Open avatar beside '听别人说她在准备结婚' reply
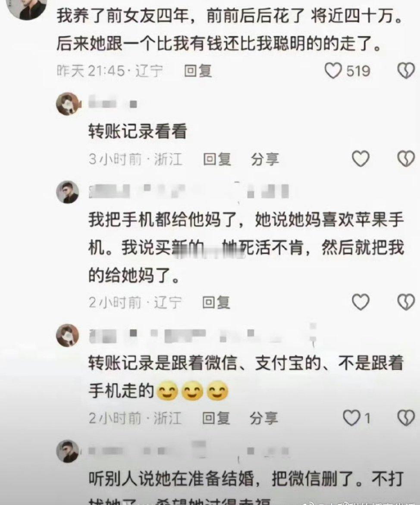Screen dimensions: 420x505 [x=68, y=451]
